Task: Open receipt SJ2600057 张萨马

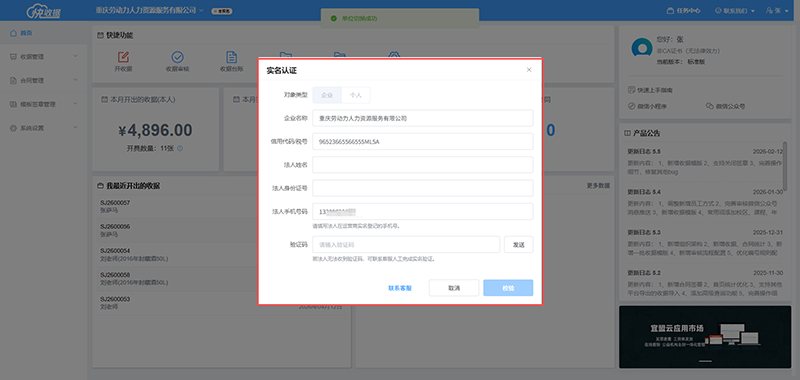Action: pos(221,206)
